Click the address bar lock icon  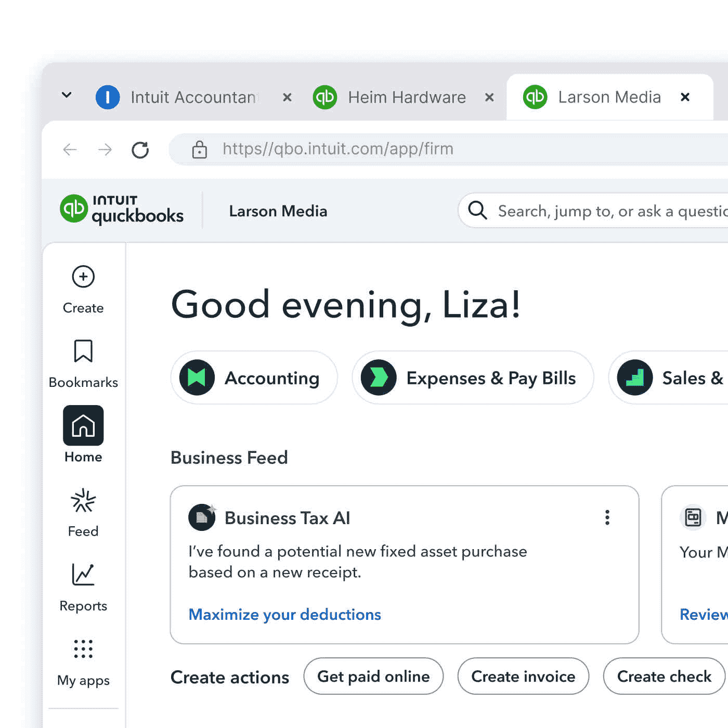(200, 149)
